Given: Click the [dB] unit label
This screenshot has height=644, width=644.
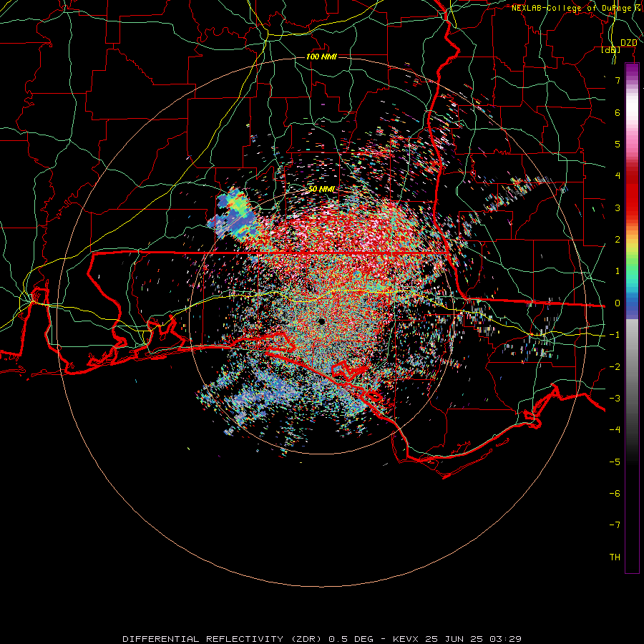Looking at the screenshot, I should click(611, 50).
